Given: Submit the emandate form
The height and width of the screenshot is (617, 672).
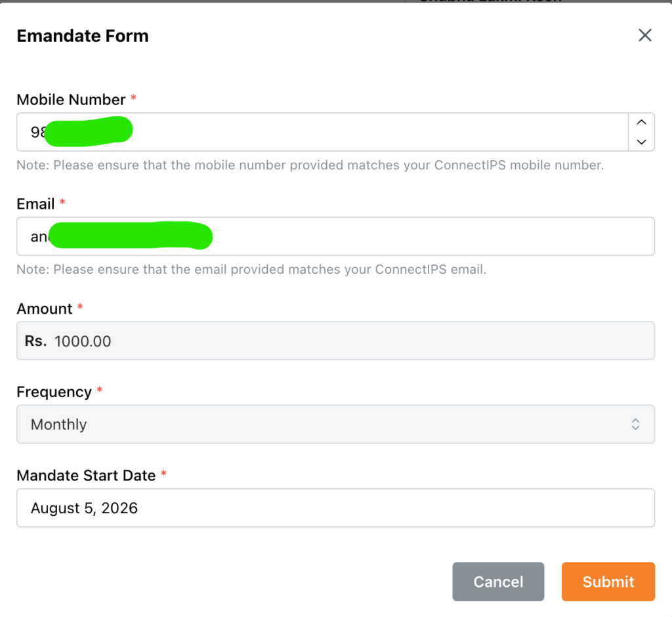Looking at the screenshot, I should tap(608, 582).
